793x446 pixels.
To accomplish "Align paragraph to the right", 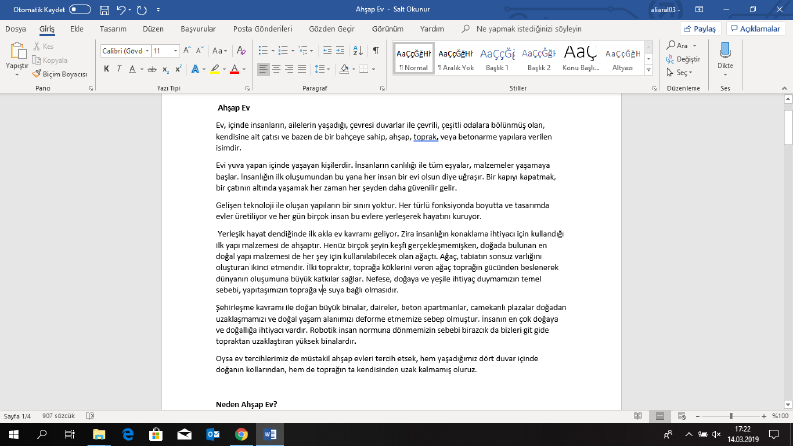I will [x=289, y=69].
